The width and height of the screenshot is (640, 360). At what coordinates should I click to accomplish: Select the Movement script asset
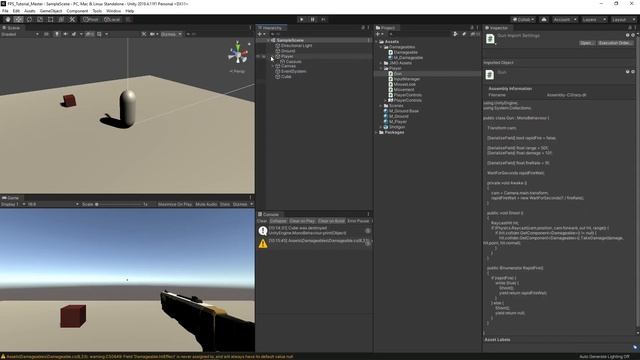pyautogui.click(x=404, y=90)
